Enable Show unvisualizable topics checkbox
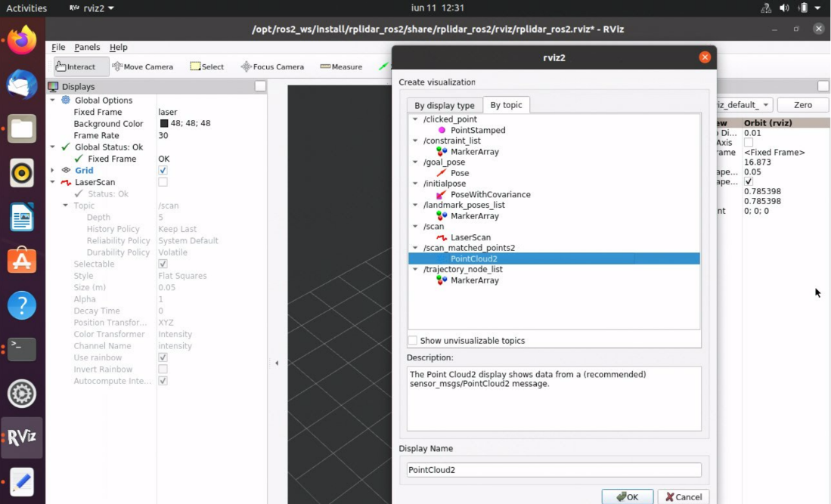The height and width of the screenshot is (504, 831). click(x=413, y=341)
